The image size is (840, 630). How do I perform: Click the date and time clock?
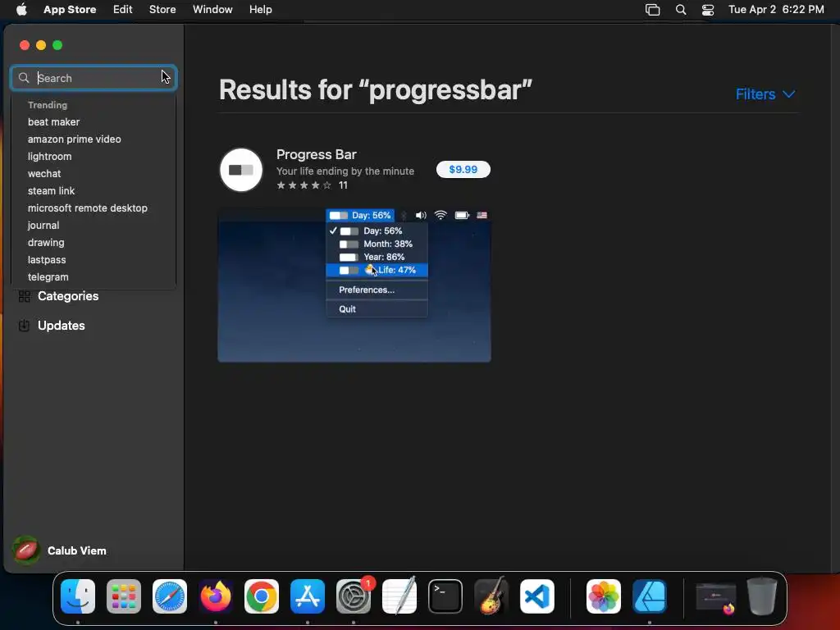[x=776, y=10]
